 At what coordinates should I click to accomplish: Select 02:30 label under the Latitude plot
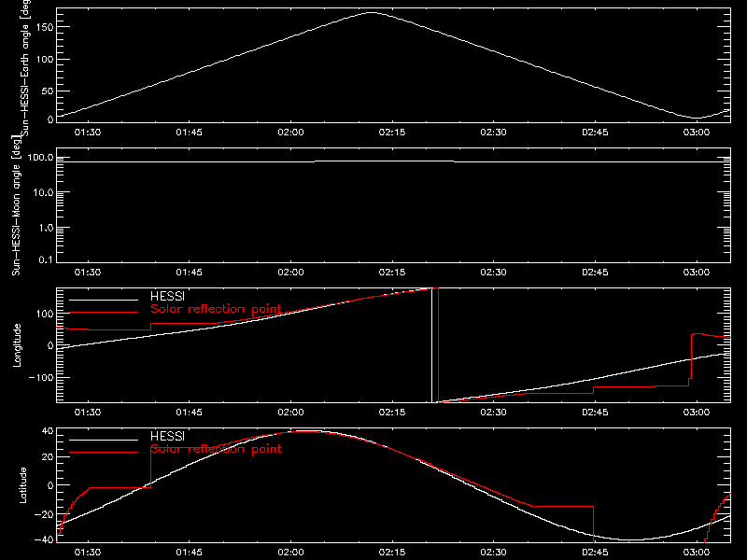click(494, 552)
